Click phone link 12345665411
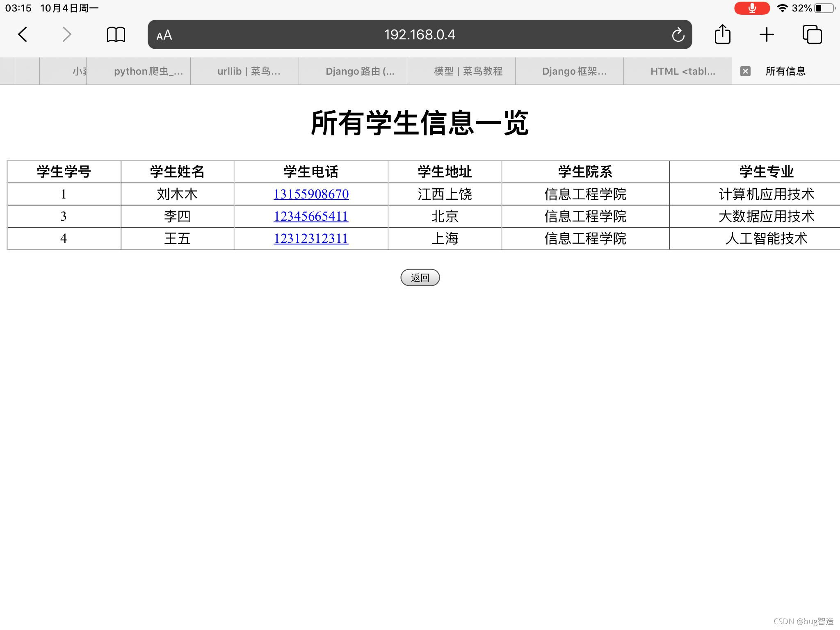Image resolution: width=840 pixels, height=630 pixels. pos(311,216)
